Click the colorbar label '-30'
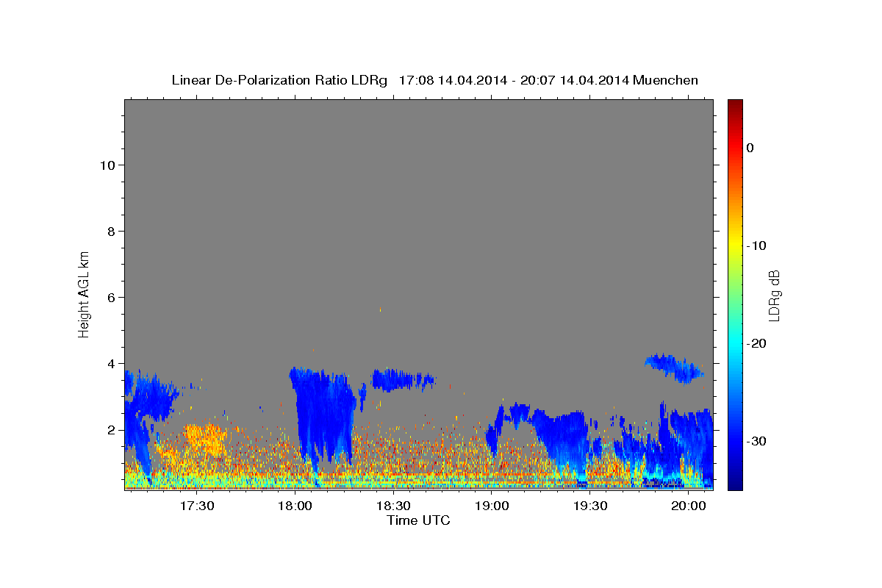Image resolution: width=882 pixels, height=588 pixels. (756, 441)
